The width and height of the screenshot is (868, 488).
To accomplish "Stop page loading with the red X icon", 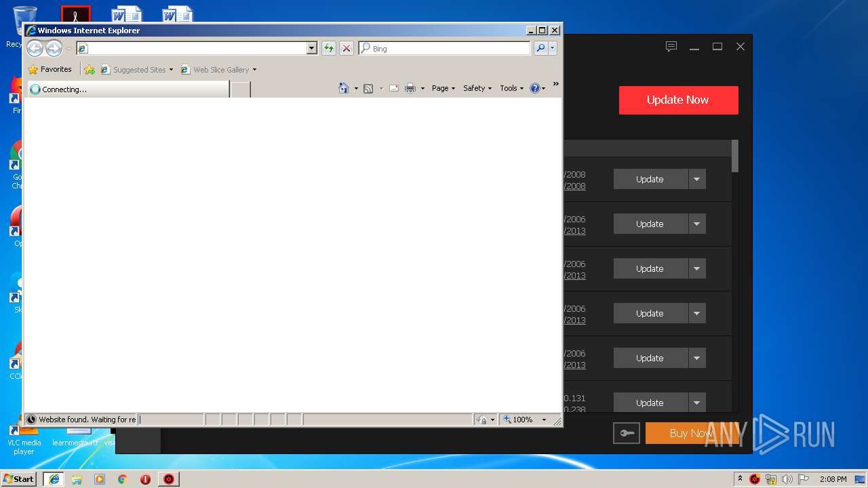I will [x=347, y=48].
